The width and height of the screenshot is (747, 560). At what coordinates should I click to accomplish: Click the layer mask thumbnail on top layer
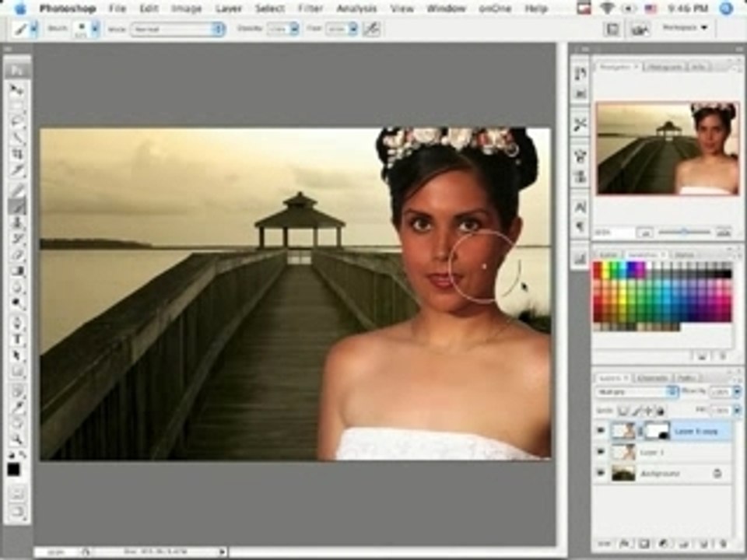[658, 430]
